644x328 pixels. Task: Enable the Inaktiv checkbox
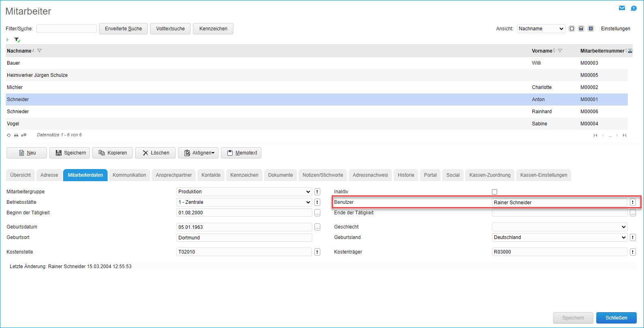tap(494, 192)
